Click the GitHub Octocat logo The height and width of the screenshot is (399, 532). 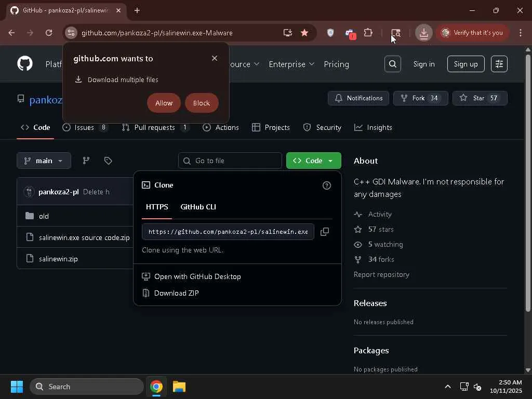pos(25,63)
